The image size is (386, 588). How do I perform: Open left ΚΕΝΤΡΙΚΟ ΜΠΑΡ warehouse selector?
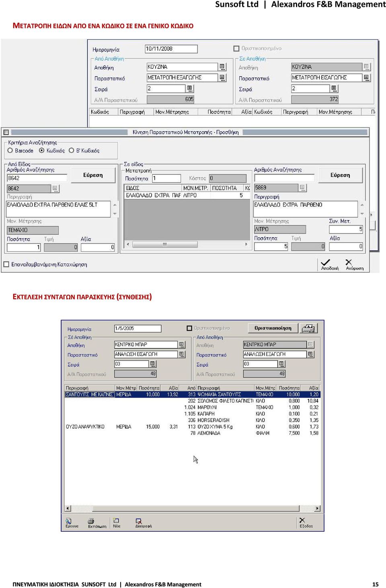[182, 344]
